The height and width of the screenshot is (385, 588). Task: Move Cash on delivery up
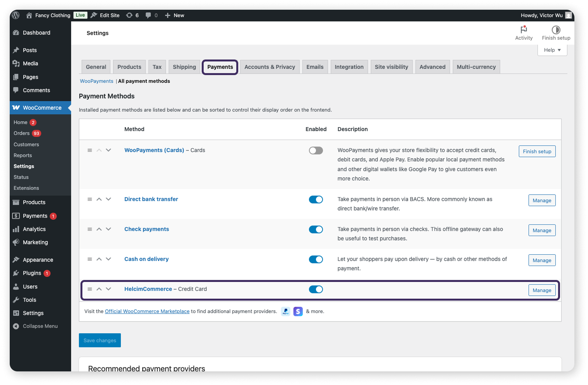click(x=99, y=259)
